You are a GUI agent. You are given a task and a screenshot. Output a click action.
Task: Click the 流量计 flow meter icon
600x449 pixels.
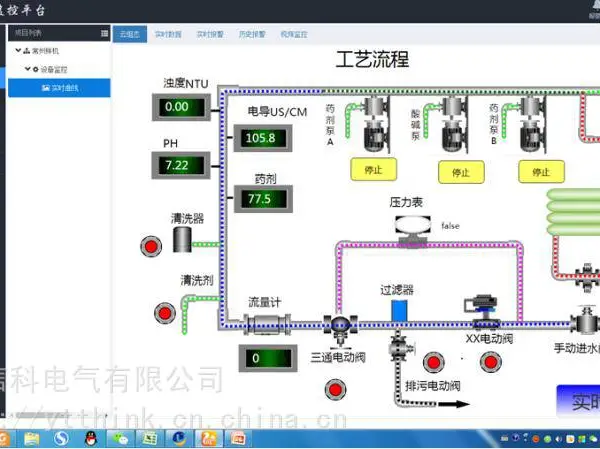point(267,325)
